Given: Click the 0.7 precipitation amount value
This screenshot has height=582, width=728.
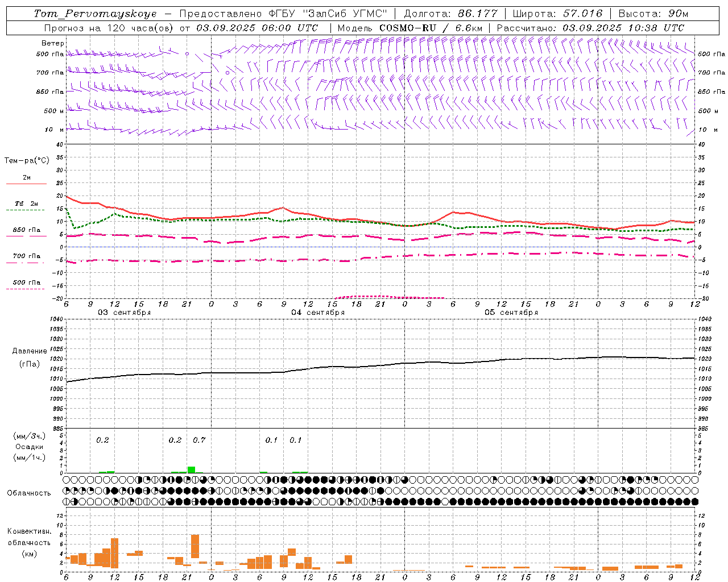Looking at the screenshot, I should 199,440.
